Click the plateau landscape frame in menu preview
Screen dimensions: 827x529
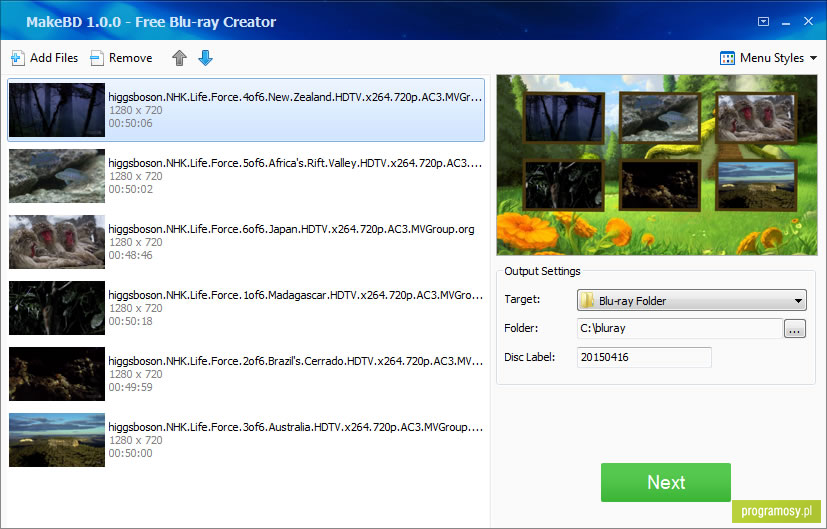(x=756, y=185)
